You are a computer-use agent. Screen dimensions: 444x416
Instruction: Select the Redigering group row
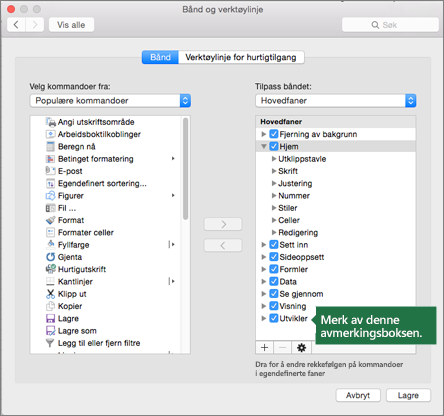click(x=336, y=233)
